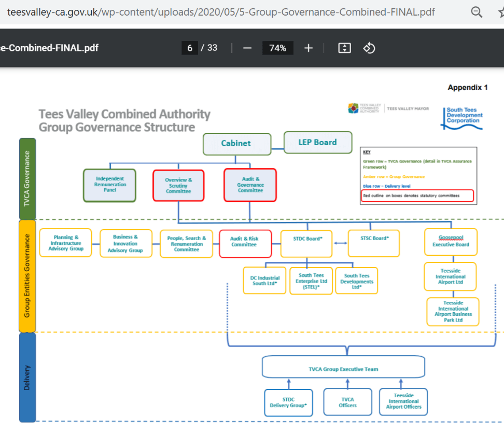
Task: Click the Cabinet box
Action: [237, 144]
